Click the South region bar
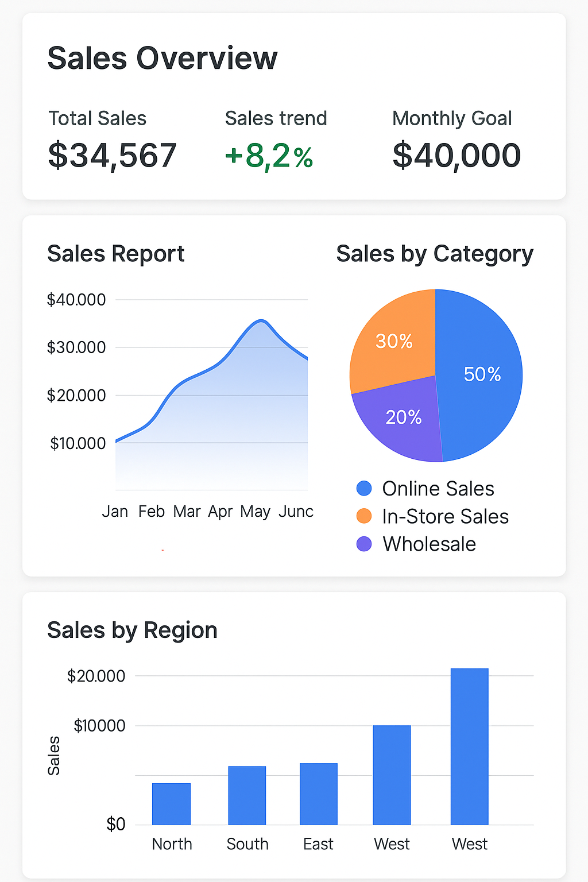Image resolution: width=588 pixels, height=882 pixels. click(247, 795)
